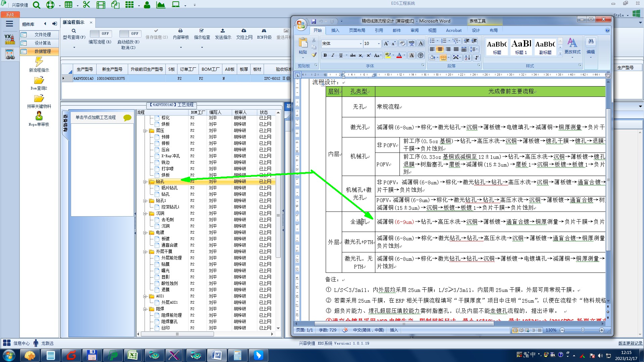
Task: Open the 宋体 font name dropdown
Action: 361,44
